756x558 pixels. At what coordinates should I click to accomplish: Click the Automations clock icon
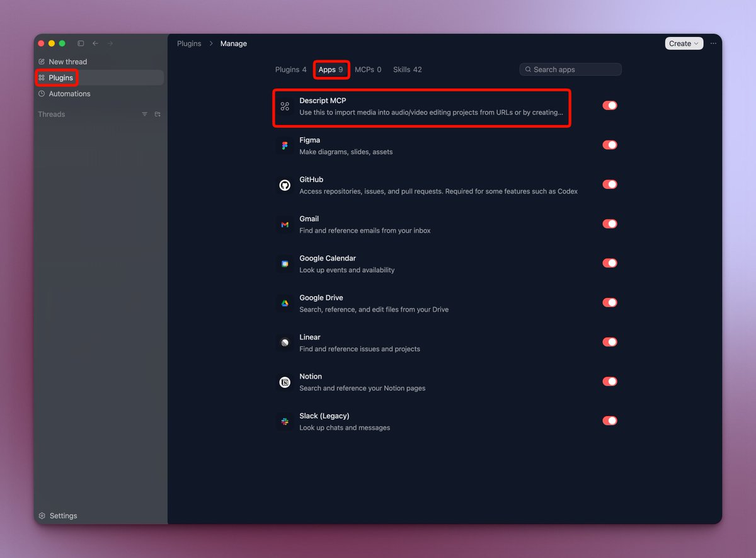[x=42, y=94]
